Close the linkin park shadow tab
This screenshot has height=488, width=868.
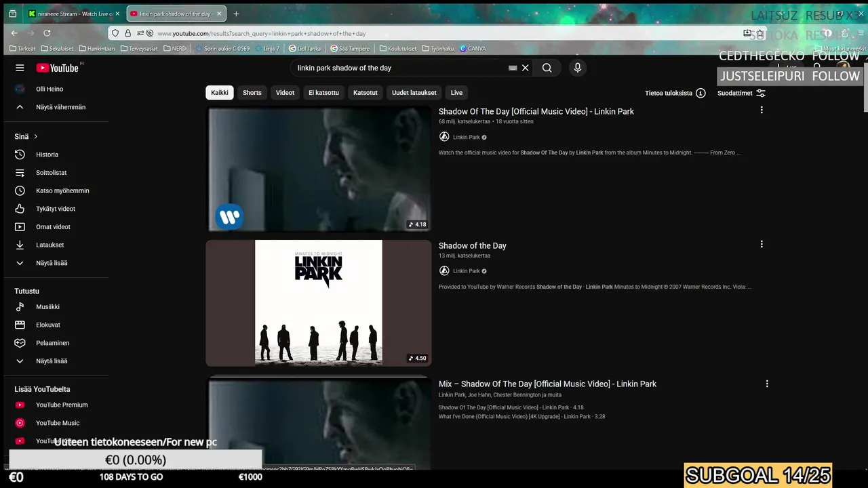click(219, 14)
